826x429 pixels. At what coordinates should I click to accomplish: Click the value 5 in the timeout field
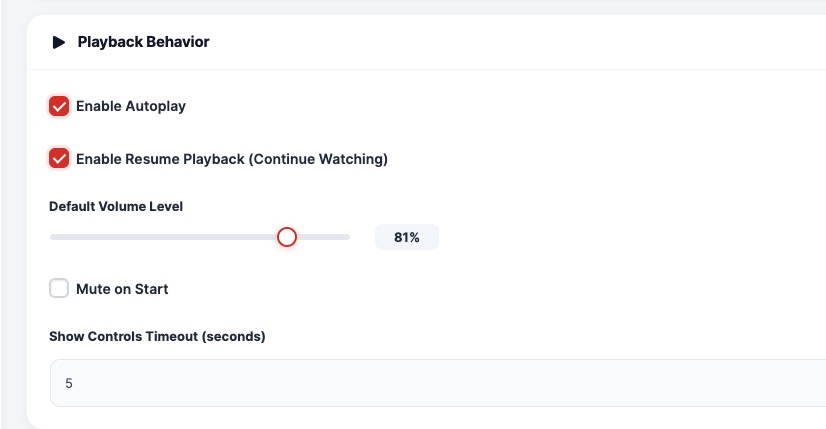69,383
